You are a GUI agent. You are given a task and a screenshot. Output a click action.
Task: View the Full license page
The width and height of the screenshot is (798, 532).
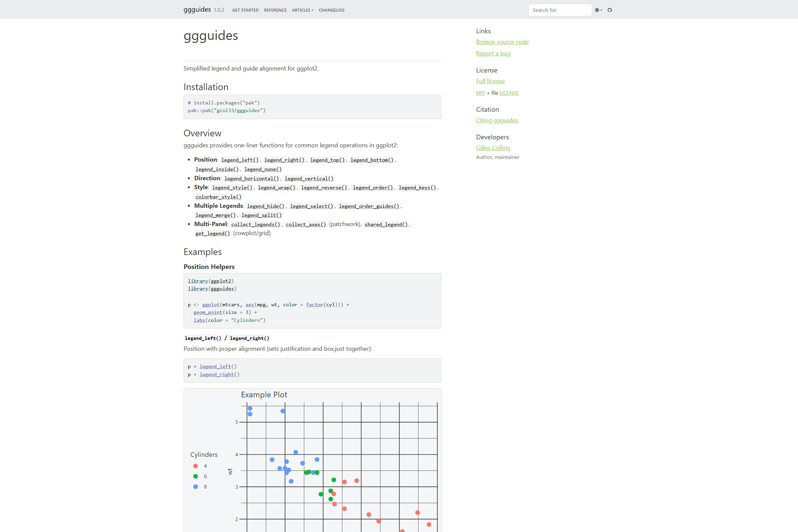pos(490,81)
